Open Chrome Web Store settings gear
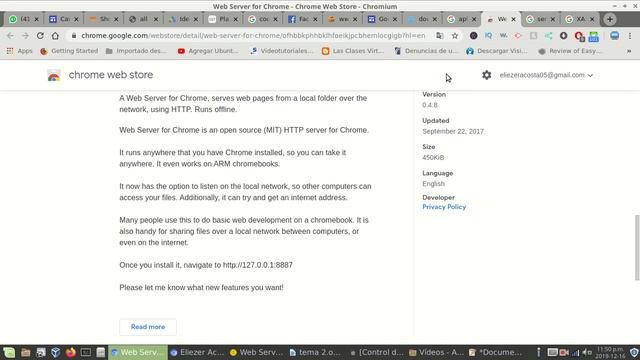Image resolution: width=640 pixels, height=360 pixels. tap(487, 75)
